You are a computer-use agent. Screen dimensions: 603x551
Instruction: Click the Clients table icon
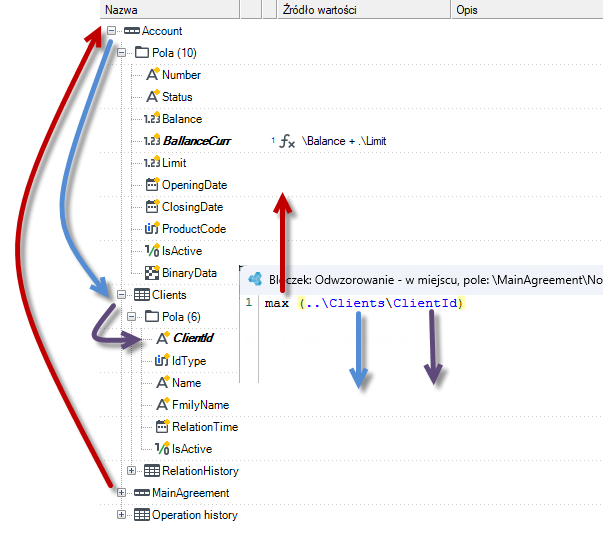142,295
